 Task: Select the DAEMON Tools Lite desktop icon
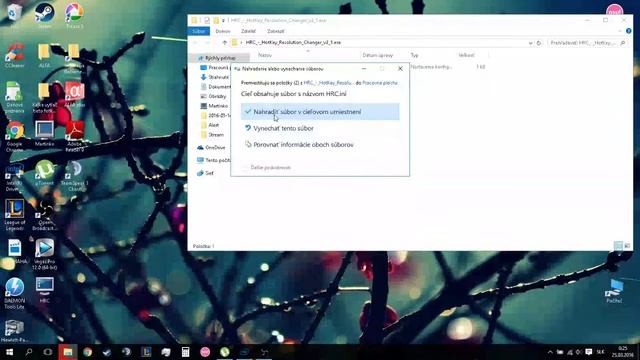point(14,293)
